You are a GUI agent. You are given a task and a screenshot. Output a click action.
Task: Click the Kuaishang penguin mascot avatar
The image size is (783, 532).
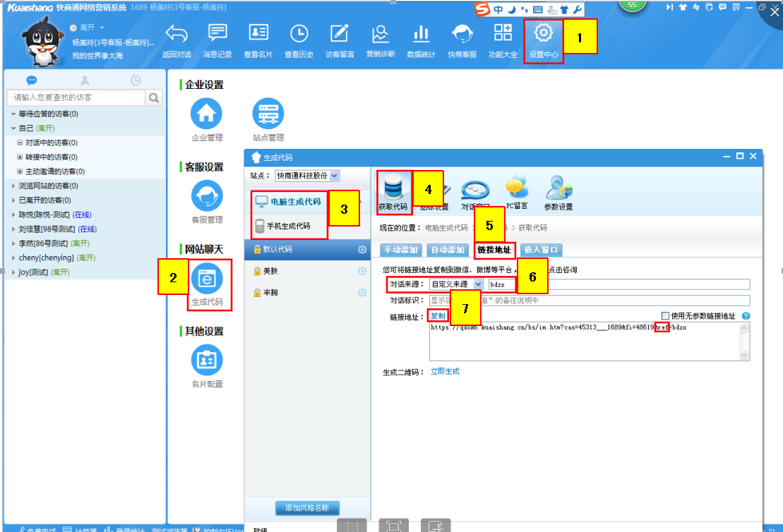pyautogui.click(x=43, y=42)
